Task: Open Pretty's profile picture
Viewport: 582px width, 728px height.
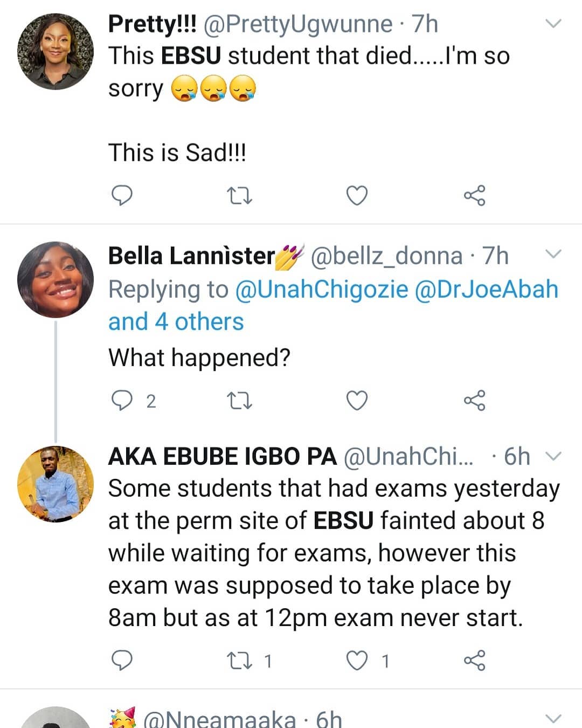Action: [56, 52]
